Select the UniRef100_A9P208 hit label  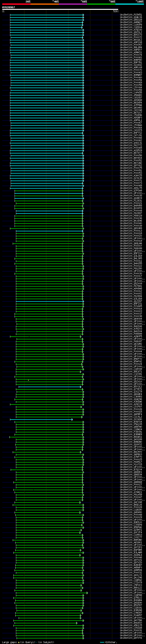131,42
